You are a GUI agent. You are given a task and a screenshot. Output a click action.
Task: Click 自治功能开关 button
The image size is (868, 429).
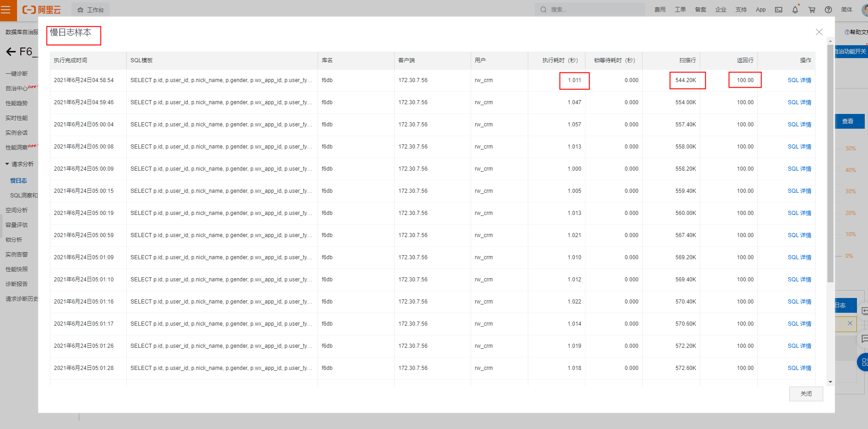tap(850, 51)
